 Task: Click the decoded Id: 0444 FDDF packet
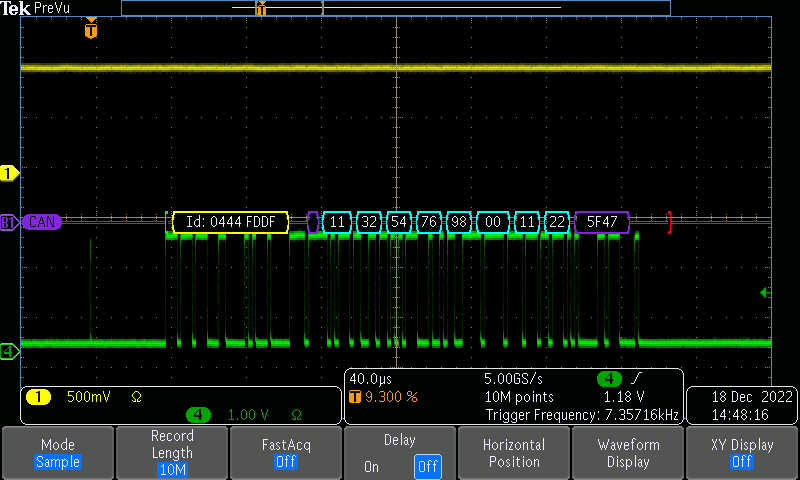[x=231, y=222]
